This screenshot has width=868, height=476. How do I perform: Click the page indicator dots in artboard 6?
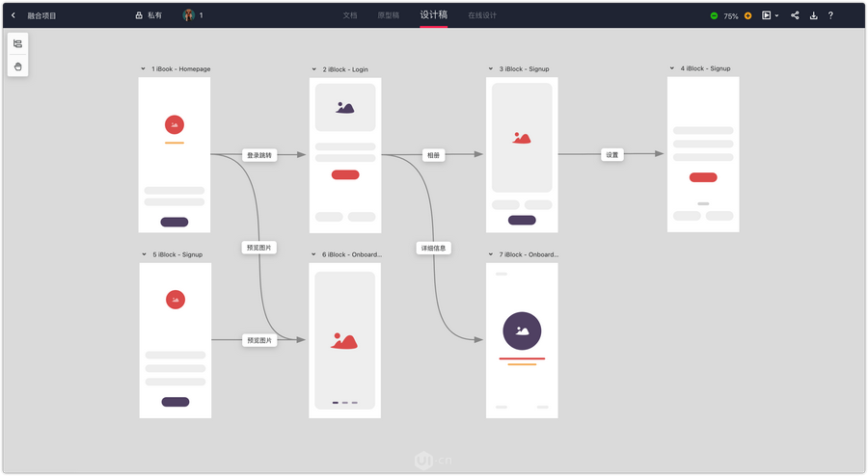point(345,403)
